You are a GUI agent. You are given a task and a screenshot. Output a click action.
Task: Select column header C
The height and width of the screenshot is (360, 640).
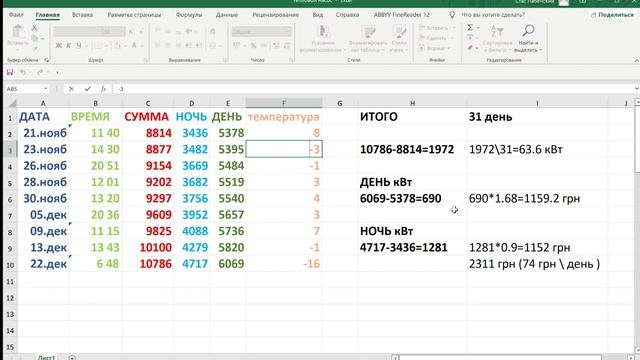[x=148, y=103]
